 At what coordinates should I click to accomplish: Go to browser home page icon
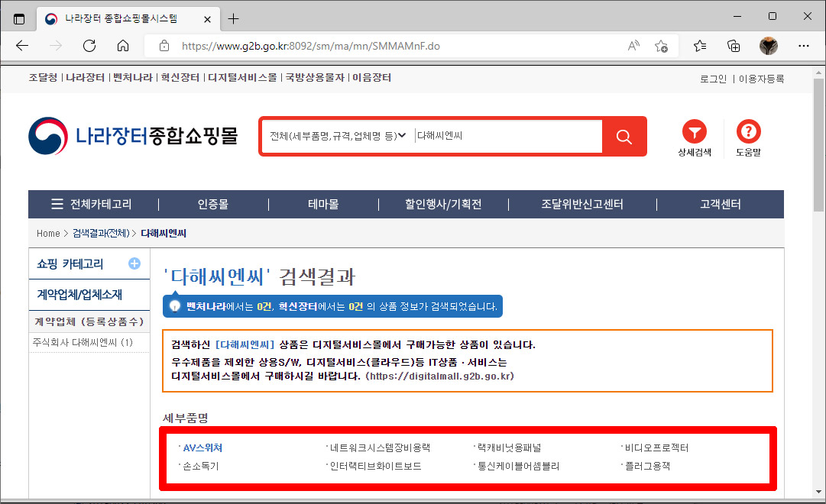(123, 46)
